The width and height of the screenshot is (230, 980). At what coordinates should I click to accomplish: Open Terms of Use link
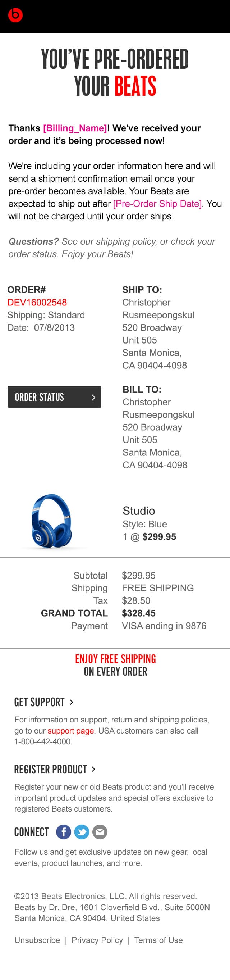[x=158, y=940]
